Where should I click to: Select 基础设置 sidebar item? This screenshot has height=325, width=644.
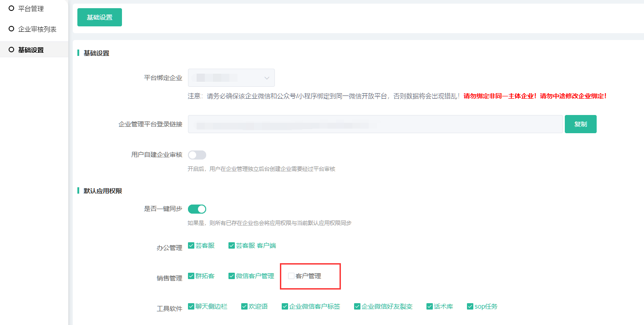tap(30, 50)
